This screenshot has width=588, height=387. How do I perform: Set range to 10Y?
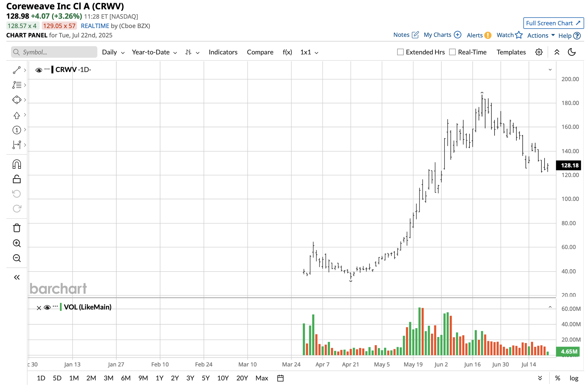(223, 378)
